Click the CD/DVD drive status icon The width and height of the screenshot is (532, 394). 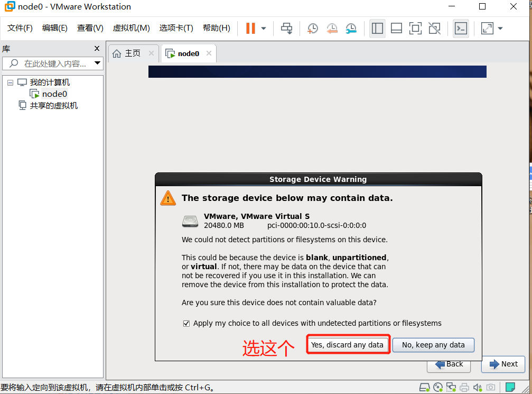coord(438,387)
